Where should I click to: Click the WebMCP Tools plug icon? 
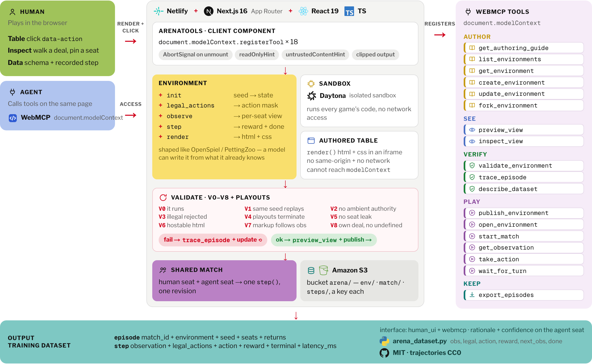(468, 12)
